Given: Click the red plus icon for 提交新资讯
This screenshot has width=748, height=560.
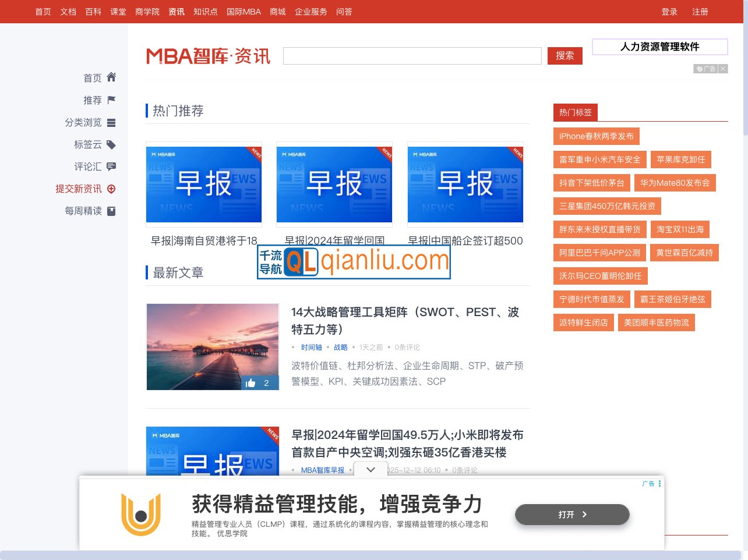Looking at the screenshot, I should pos(111,189).
